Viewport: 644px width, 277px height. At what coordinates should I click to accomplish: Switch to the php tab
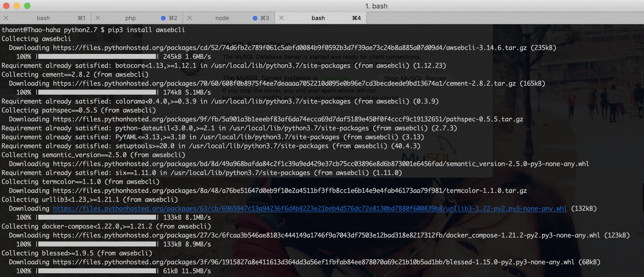click(x=130, y=18)
